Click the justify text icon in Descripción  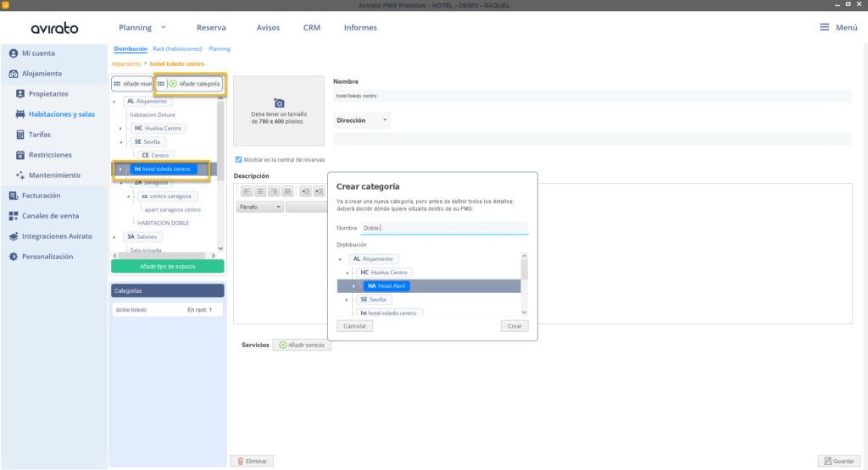pos(287,191)
